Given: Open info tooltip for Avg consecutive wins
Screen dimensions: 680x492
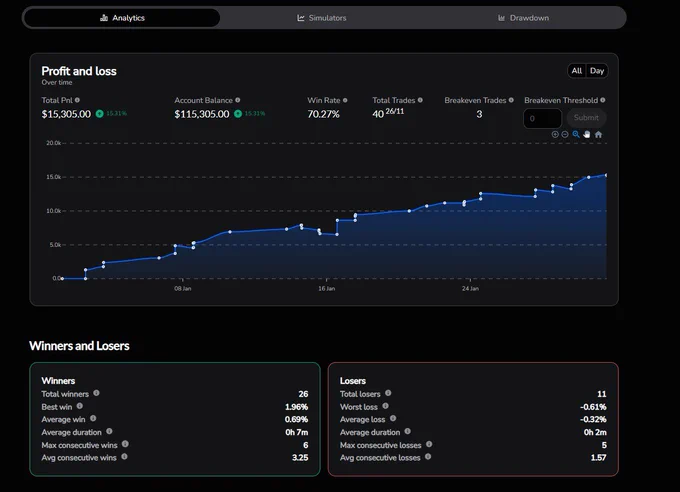Looking at the screenshot, I should click(124, 456).
